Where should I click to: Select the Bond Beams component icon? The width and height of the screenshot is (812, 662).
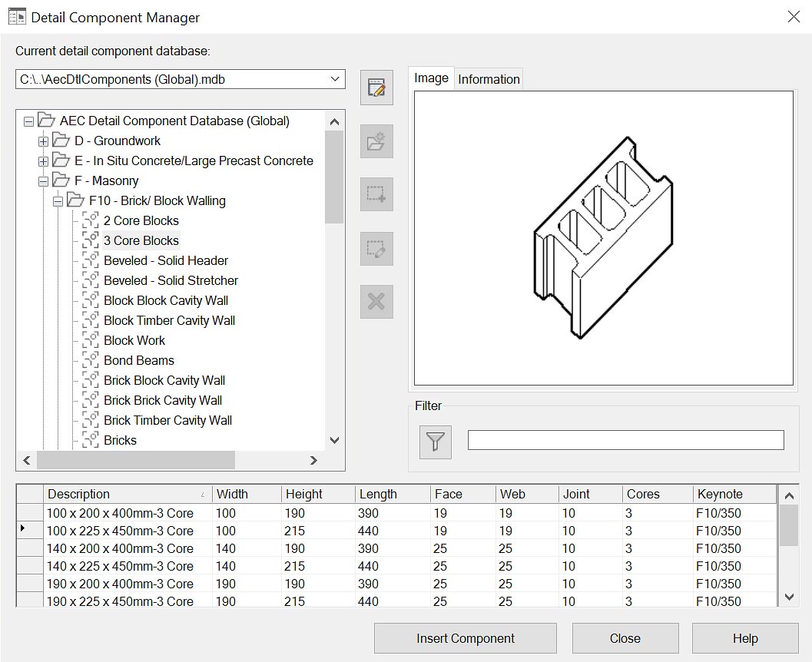[91, 360]
